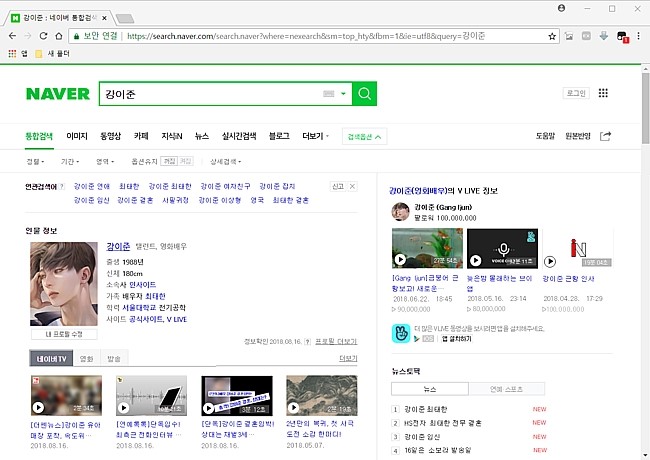650x460 pixels.
Task: Play the [단독]강이준 결혼임박 video
Action: (x=237, y=395)
